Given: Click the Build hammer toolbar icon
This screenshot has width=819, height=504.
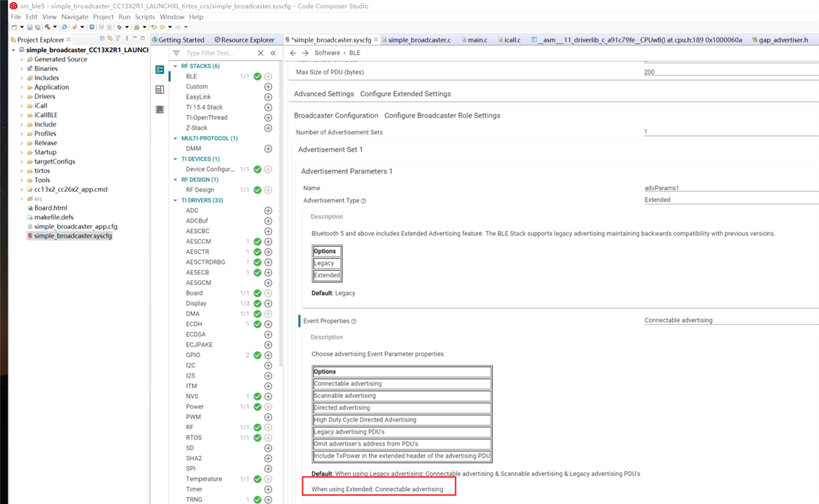Looking at the screenshot, I should coord(47,27).
